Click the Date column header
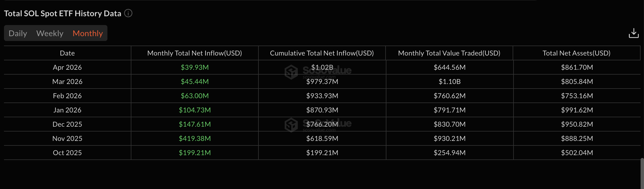Viewport: 644px width, 189px height. [x=67, y=53]
